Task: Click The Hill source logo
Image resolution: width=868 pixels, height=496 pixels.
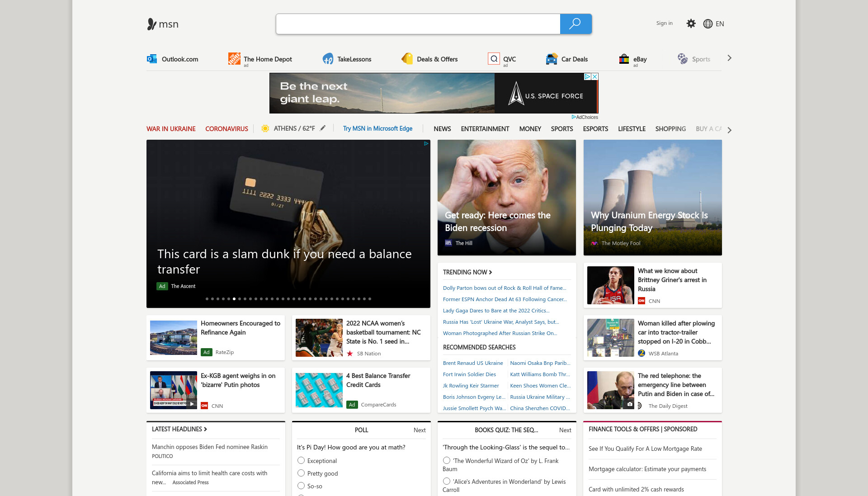Action: coord(448,243)
